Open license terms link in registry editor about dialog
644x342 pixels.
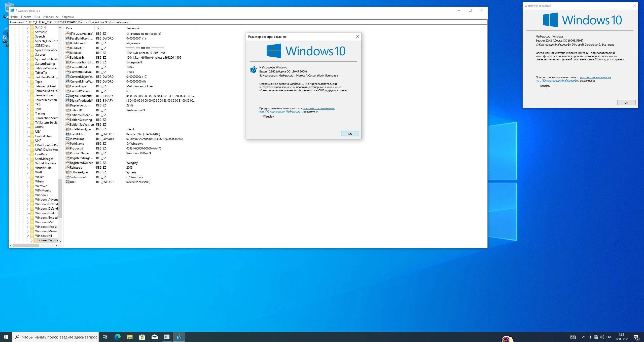[x=297, y=110]
